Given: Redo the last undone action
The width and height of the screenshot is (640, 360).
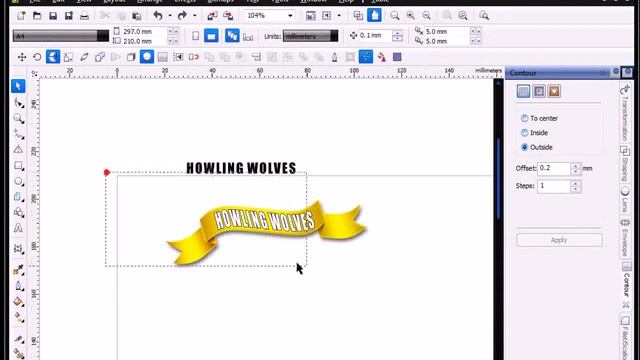Looking at the screenshot, I should [x=182, y=16].
